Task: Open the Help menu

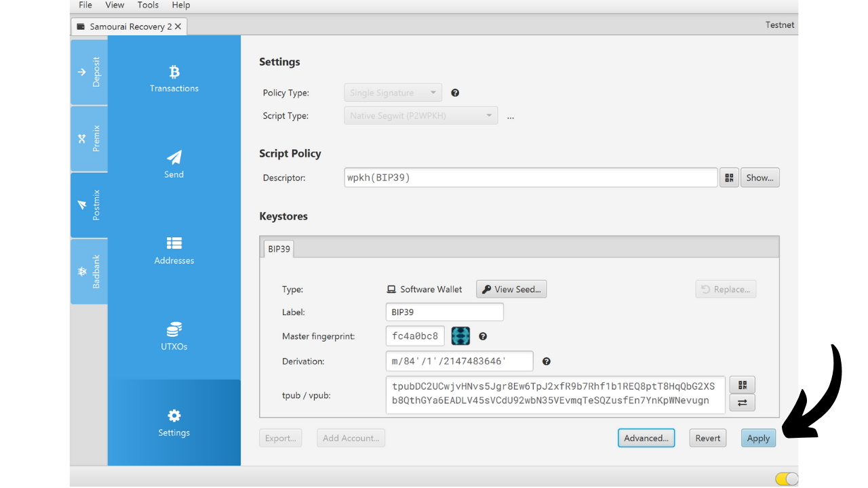Action: click(181, 5)
